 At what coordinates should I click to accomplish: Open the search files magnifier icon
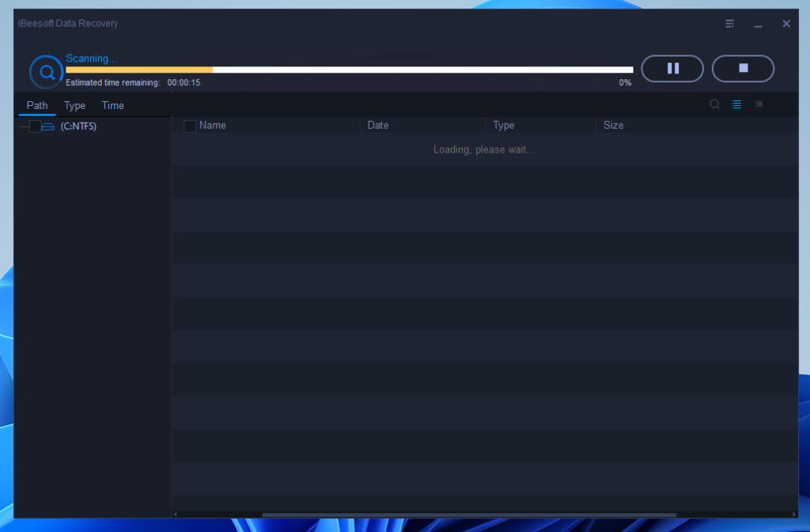714,104
